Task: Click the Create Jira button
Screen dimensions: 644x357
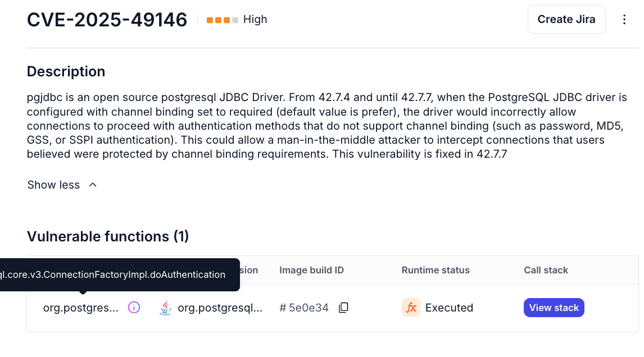Action: point(566,19)
